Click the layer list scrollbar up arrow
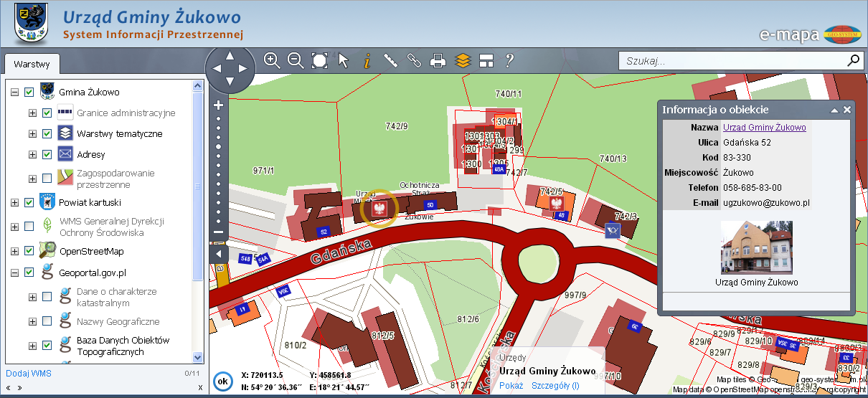This screenshot has height=398, width=868. pyautogui.click(x=198, y=85)
